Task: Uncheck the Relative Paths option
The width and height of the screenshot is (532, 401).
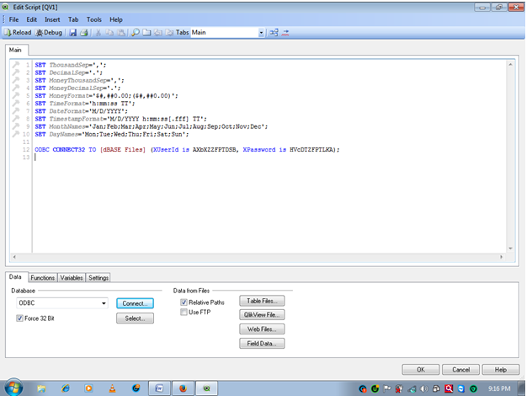Action: click(184, 302)
